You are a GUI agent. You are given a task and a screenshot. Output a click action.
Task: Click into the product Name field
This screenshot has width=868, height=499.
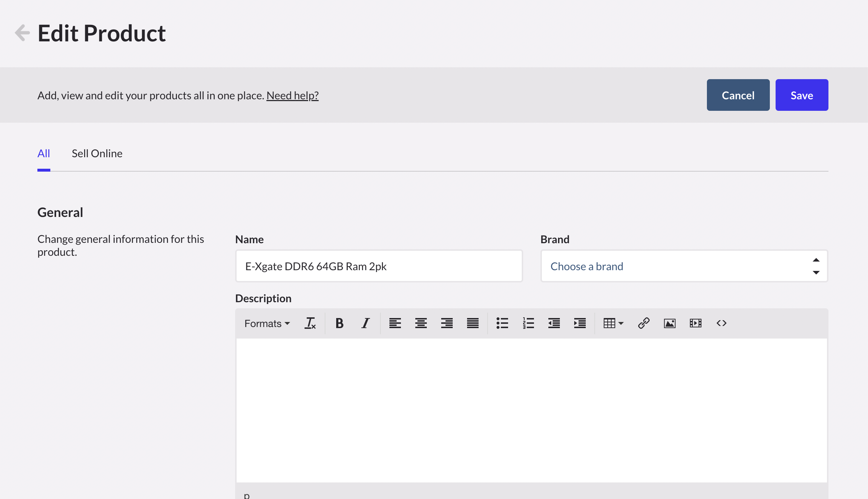point(379,266)
